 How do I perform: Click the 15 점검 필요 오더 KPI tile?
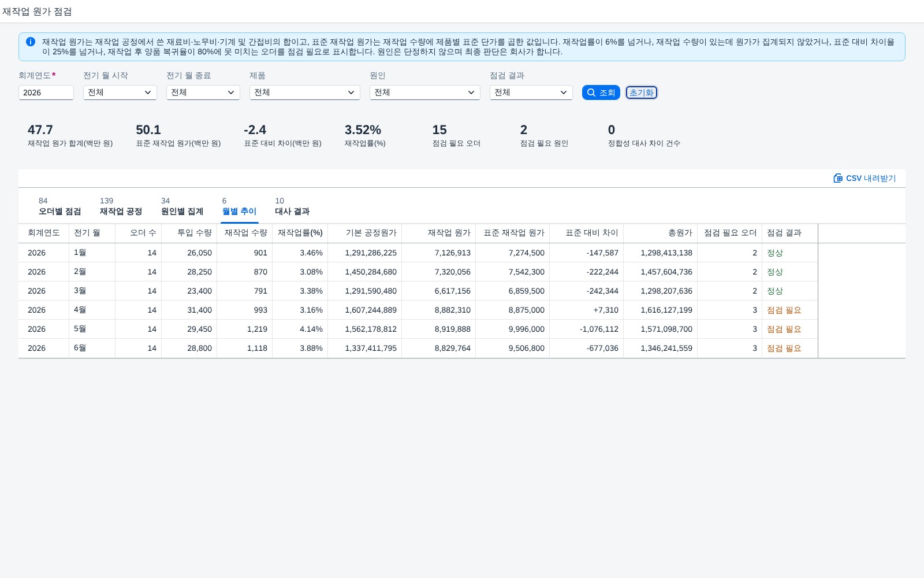tap(456, 136)
